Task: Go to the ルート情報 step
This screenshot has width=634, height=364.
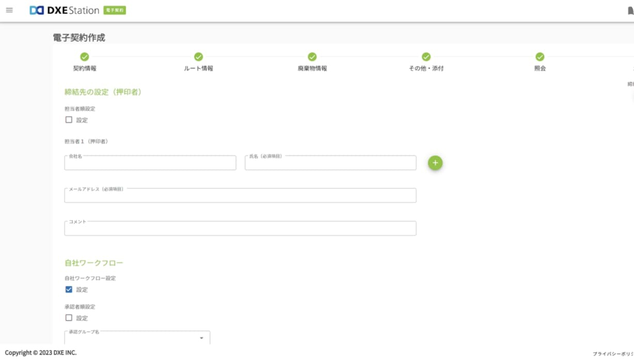Action: click(198, 61)
